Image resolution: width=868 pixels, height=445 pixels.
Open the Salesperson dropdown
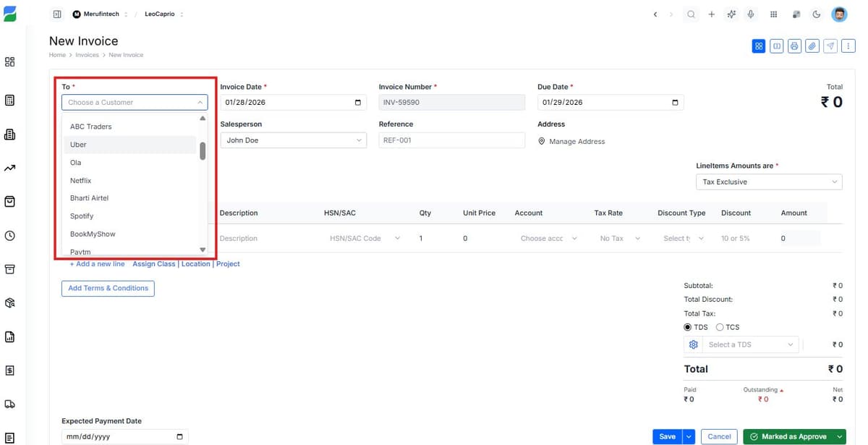point(292,140)
